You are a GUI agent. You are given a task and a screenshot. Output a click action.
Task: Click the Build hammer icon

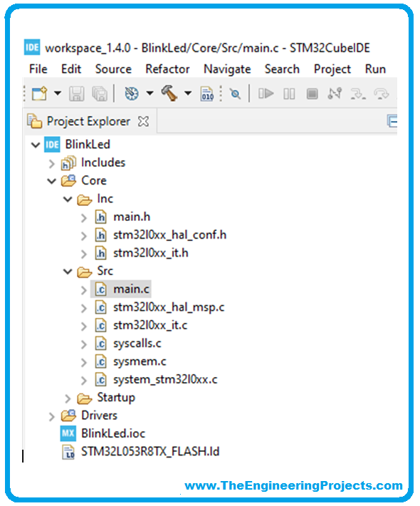pyautogui.click(x=169, y=93)
